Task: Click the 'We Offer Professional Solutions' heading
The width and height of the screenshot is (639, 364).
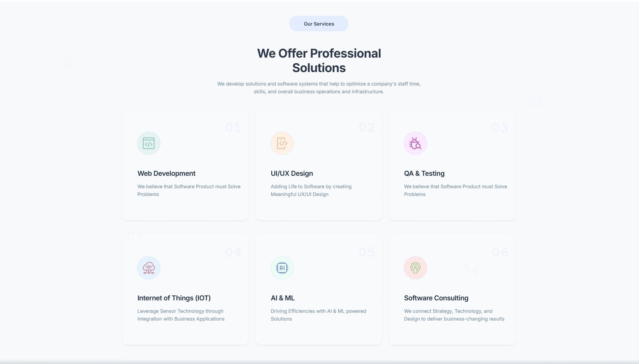Action: pos(319,61)
